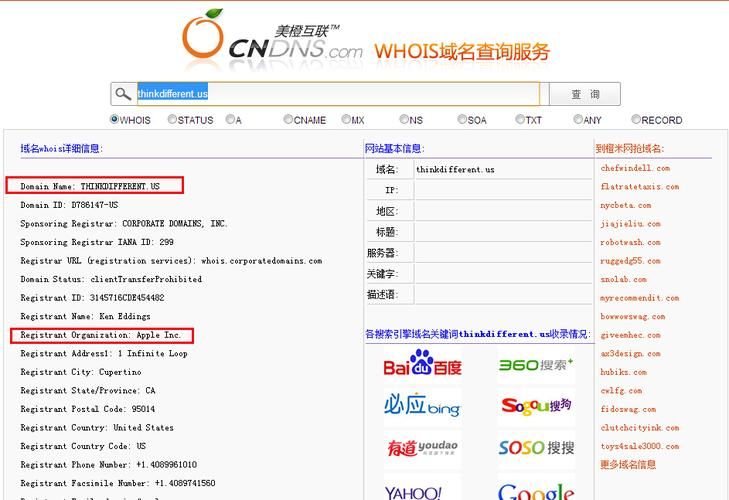This screenshot has width=729, height=500.
Task: Click the Sponsoring Registrar IANA ID line
Action: [97, 242]
